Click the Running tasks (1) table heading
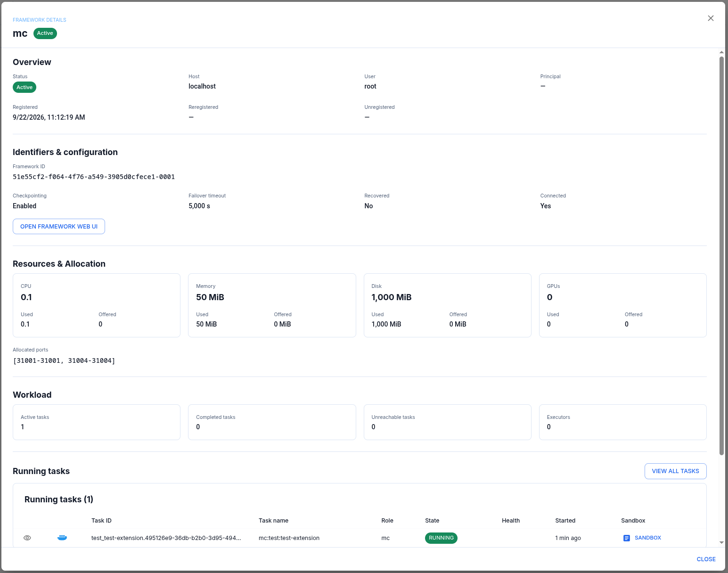This screenshot has width=728, height=573. [59, 499]
